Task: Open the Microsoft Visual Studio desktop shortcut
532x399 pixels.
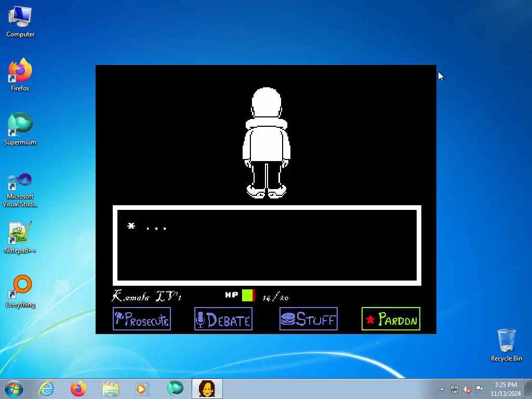Action: (20, 190)
